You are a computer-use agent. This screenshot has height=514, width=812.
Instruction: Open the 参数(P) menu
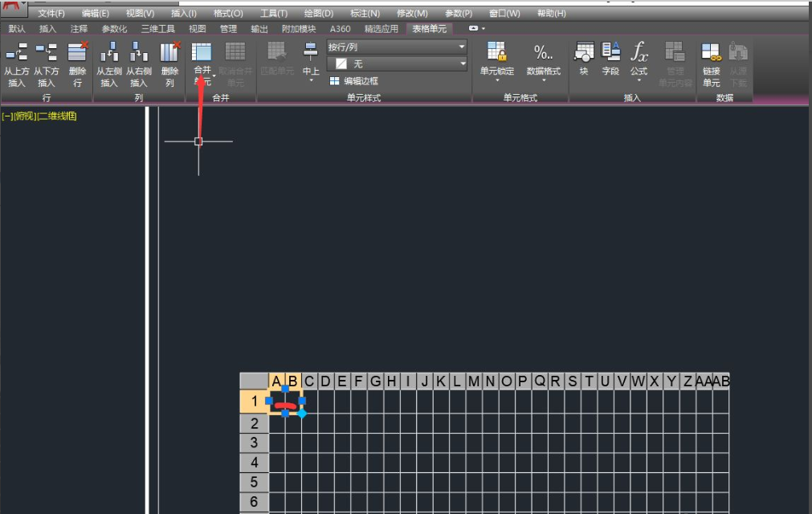coord(459,14)
